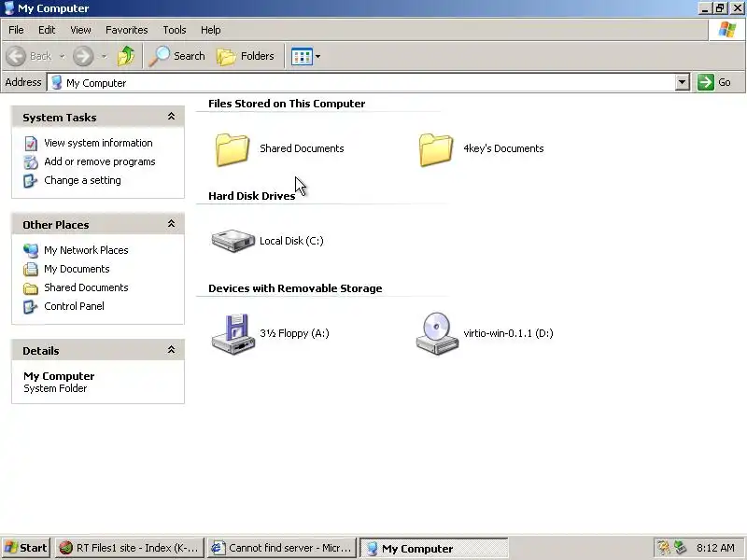Open the File menu
Viewport: 747px width, 560px height.
[x=16, y=30]
